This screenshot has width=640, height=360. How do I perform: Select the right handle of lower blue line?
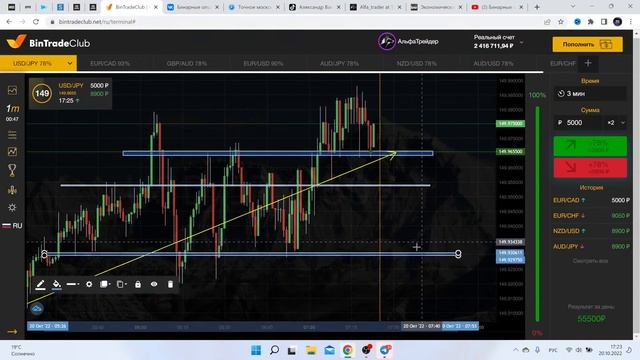(458, 254)
